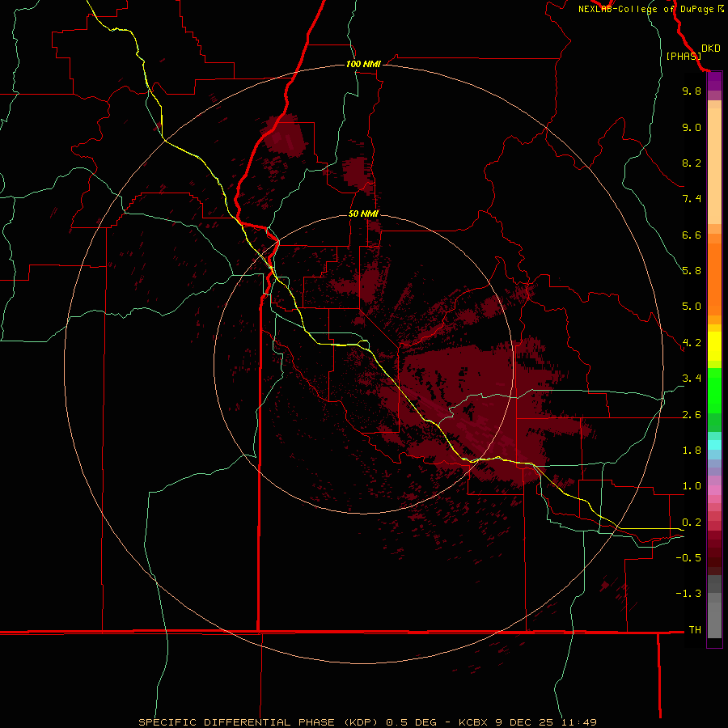Click the 9.0 scale value

coord(692,127)
